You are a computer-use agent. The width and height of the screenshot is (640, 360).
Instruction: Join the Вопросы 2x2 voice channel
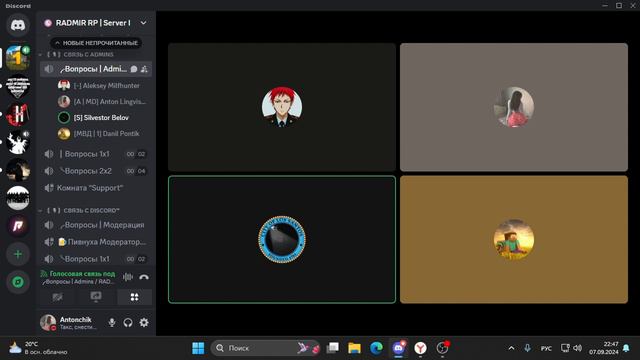[x=96, y=171]
